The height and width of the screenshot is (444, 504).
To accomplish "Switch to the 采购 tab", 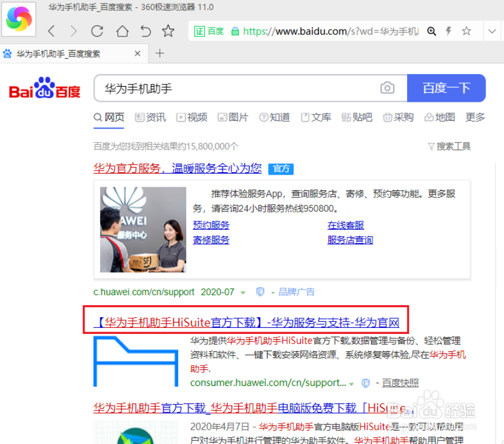I will click(398, 117).
